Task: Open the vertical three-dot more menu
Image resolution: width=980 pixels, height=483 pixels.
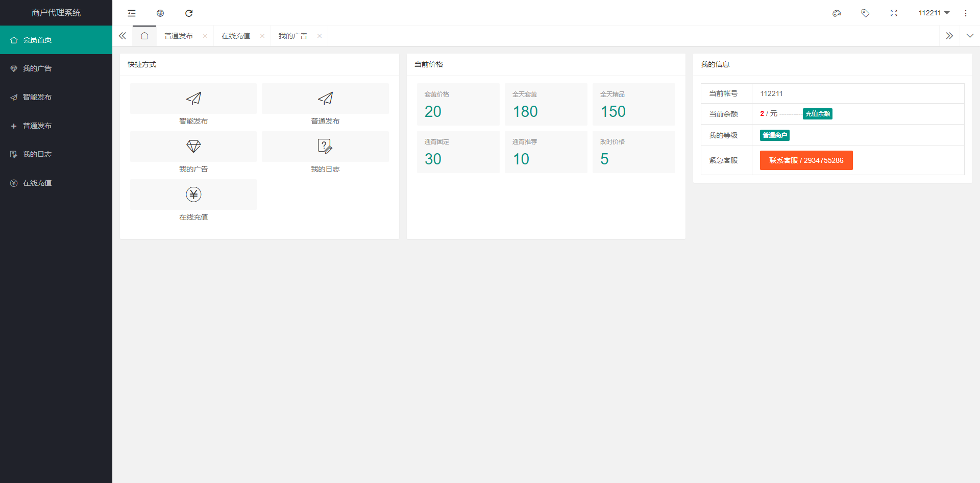Action: pyautogui.click(x=966, y=13)
